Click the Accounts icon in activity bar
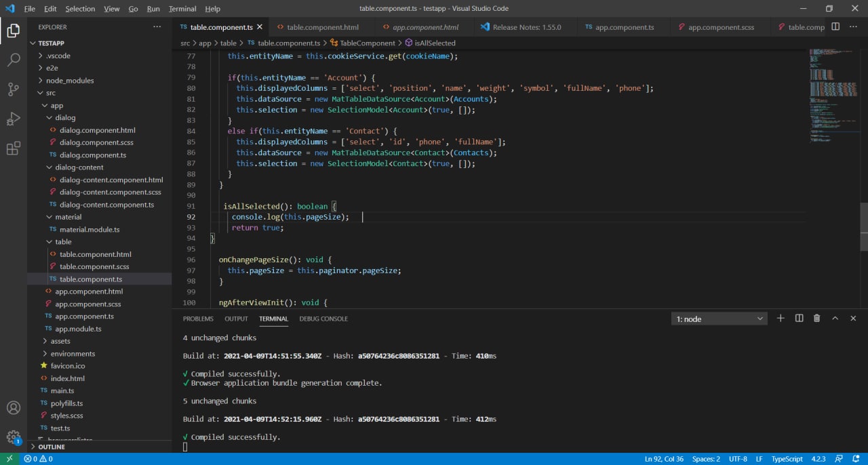The width and height of the screenshot is (868, 465). tap(14, 408)
